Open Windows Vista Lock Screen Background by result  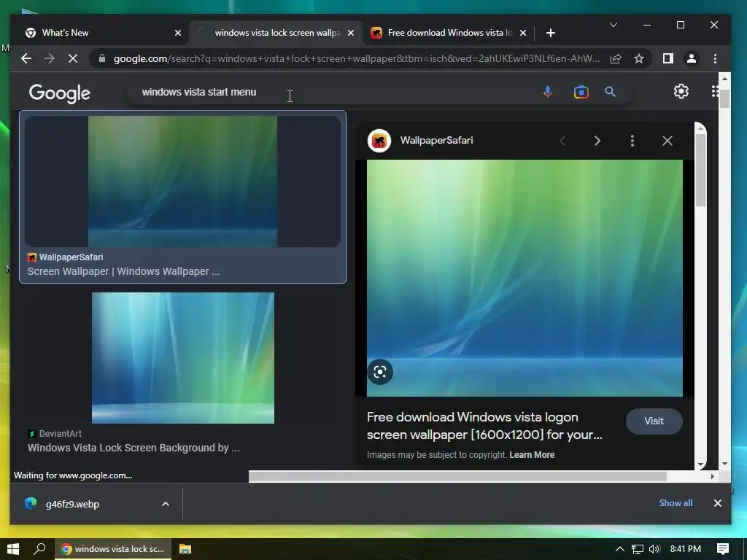(x=133, y=448)
